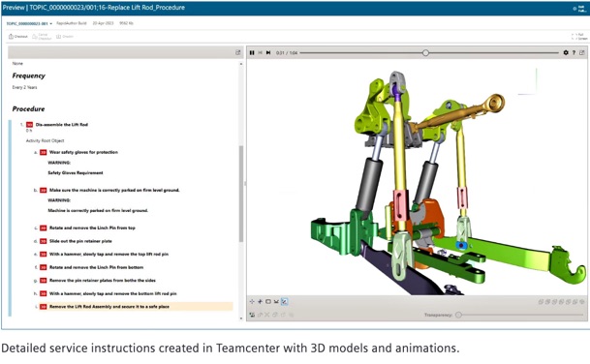Image resolution: width=590 pixels, height=364 pixels.
Task: Click the last view orientation icon
Action: (x=581, y=302)
